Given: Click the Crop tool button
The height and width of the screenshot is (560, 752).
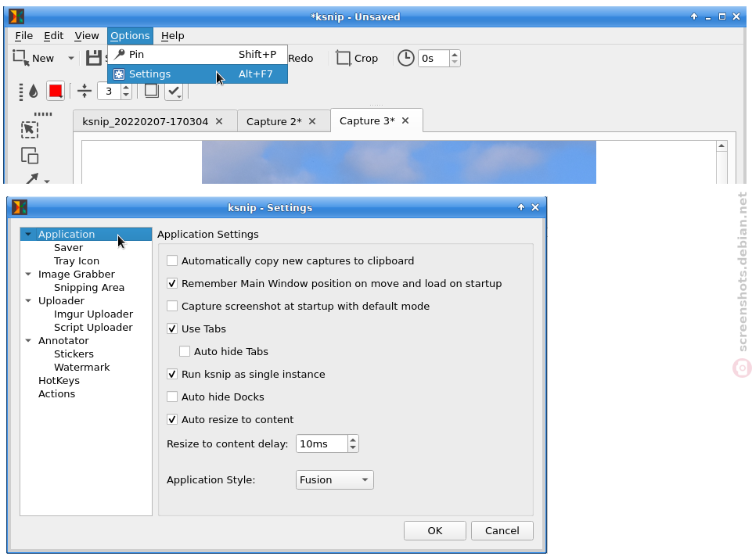Looking at the screenshot, I should 356,58.
